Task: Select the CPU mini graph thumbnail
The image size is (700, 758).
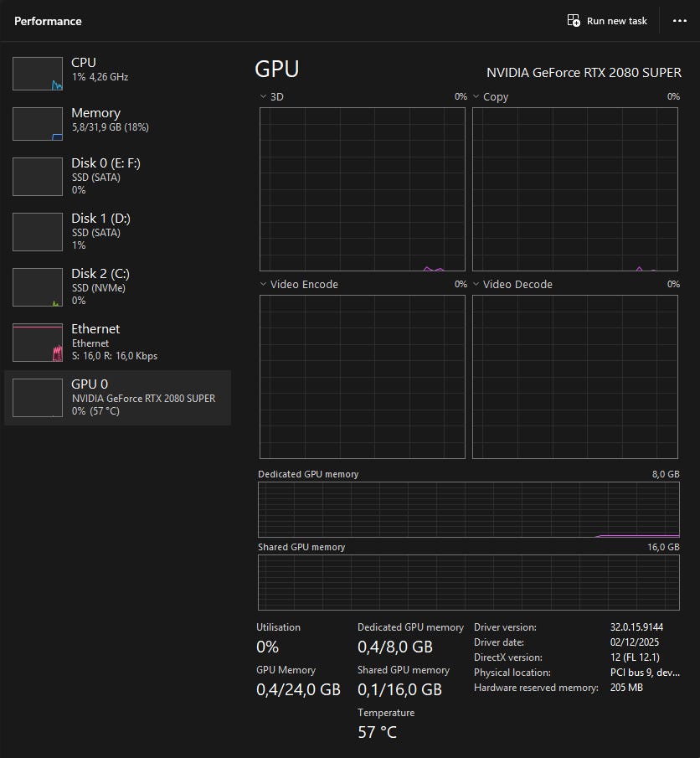Action: pyautogui.click(x=38, y=74)
